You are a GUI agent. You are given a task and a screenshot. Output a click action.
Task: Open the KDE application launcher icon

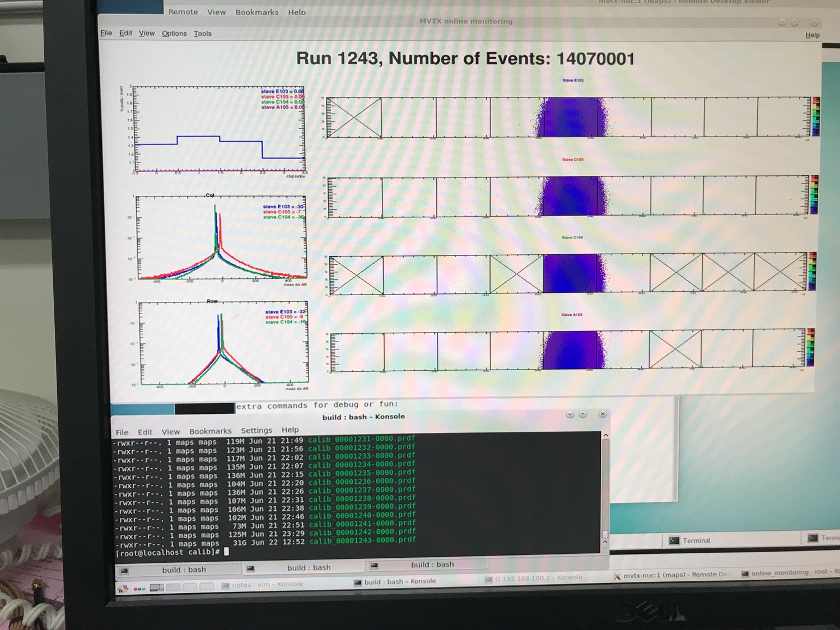124,588
